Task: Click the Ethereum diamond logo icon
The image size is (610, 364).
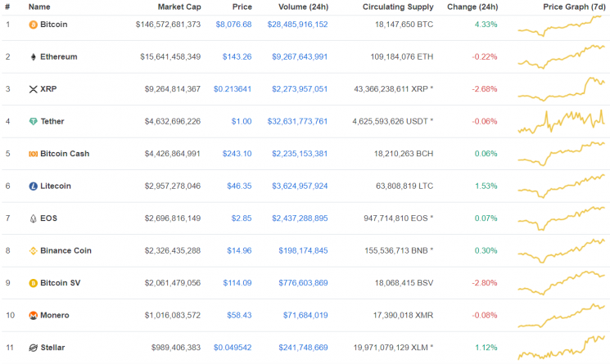Action: pos(33,57)
